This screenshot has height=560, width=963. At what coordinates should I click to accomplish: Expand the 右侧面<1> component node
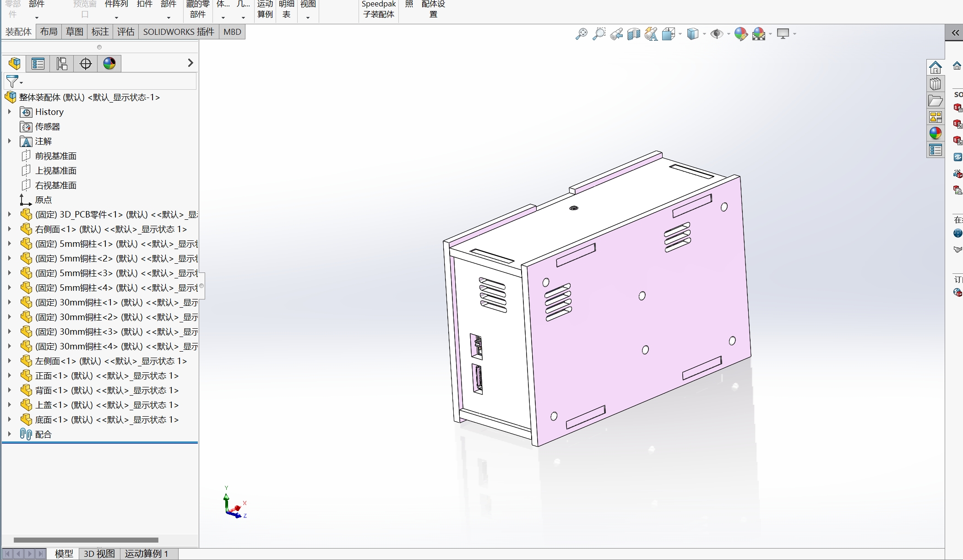point(9,229)
